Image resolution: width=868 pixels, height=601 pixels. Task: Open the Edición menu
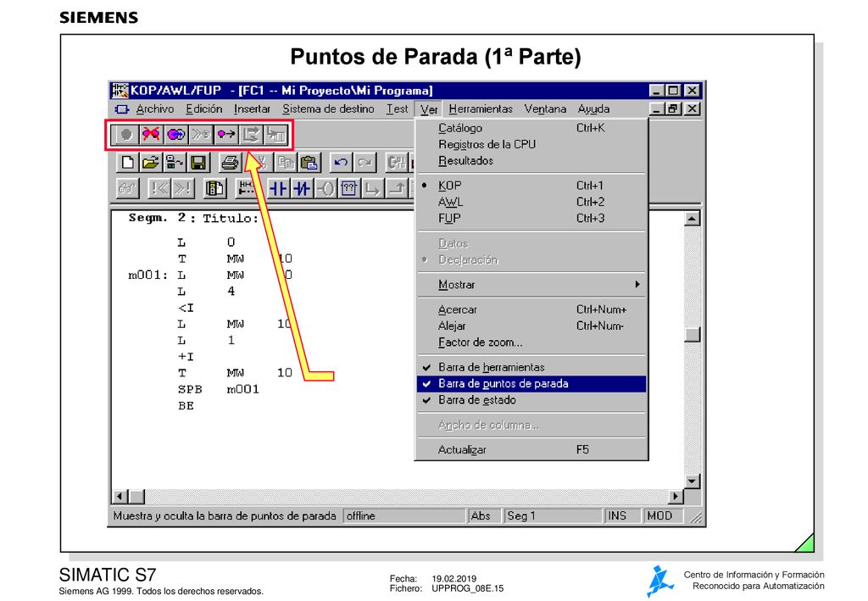(x=203, y=109)
